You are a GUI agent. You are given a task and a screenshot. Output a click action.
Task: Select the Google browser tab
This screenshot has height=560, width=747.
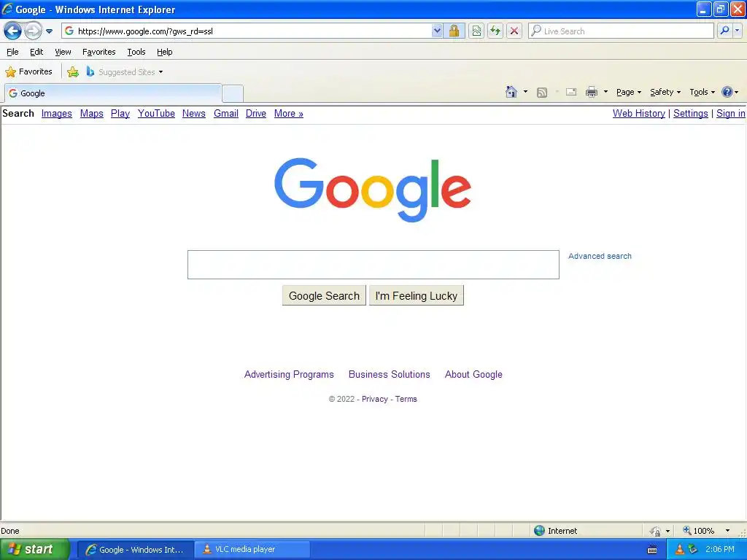(113, 93)
